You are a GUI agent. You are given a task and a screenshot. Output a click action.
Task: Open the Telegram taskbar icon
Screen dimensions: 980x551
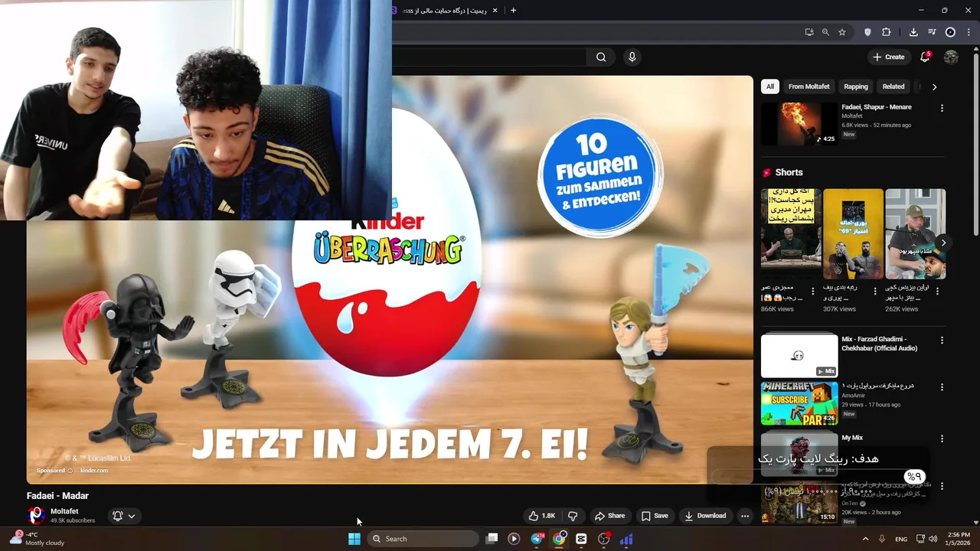click(537, 539)
